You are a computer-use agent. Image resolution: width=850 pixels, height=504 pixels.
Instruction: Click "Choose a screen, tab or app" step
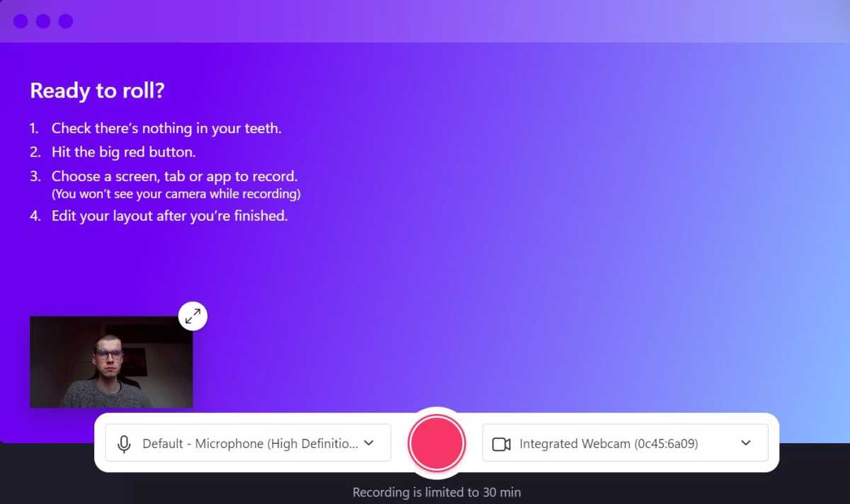click(174, 176)
